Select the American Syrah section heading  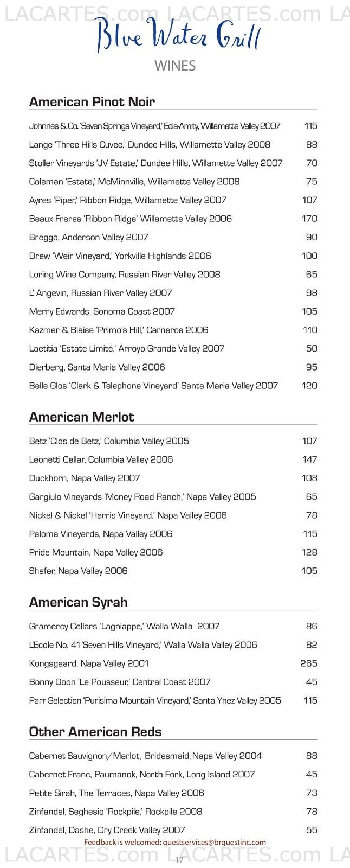(79, 602)
